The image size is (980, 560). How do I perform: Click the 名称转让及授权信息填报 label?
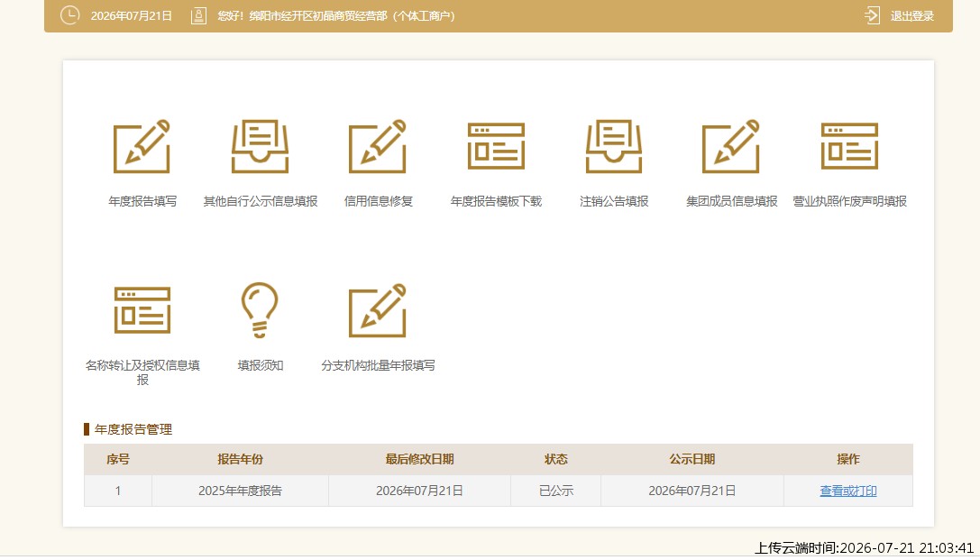[x=142, y=372]
